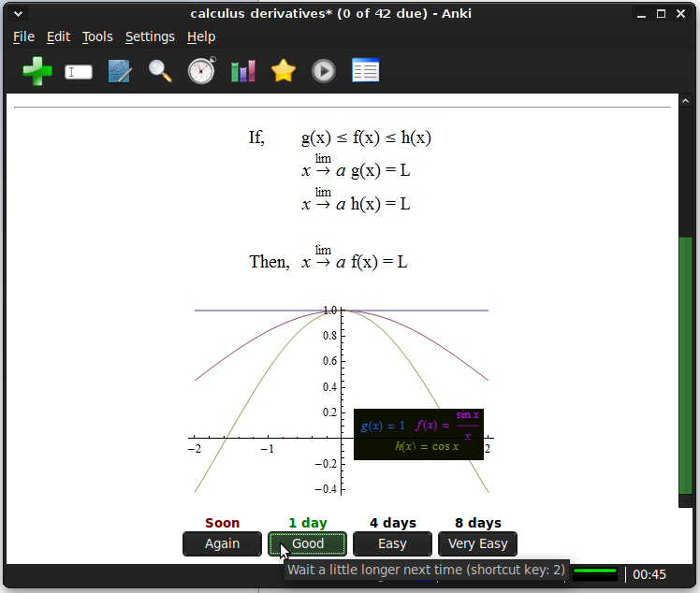Rate this card as Easy
This screenshot has width=700, height=593.
pos(392,543)
